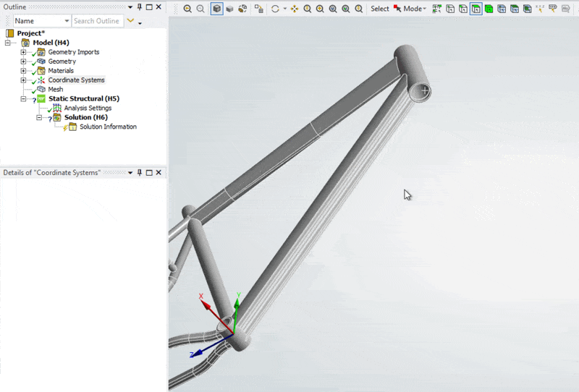Open the Name filter dropdown

[x=67, y=21]
